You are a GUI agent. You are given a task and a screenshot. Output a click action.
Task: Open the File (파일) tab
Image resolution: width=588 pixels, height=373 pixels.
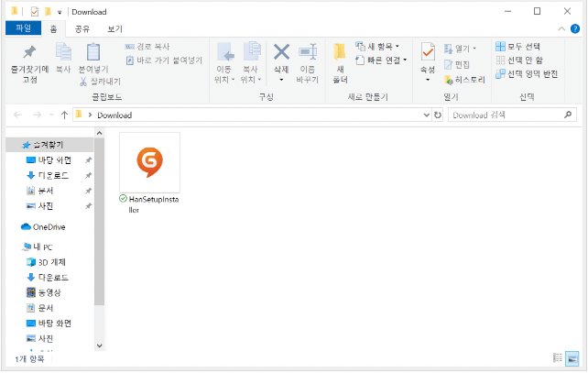click(23, 28)
